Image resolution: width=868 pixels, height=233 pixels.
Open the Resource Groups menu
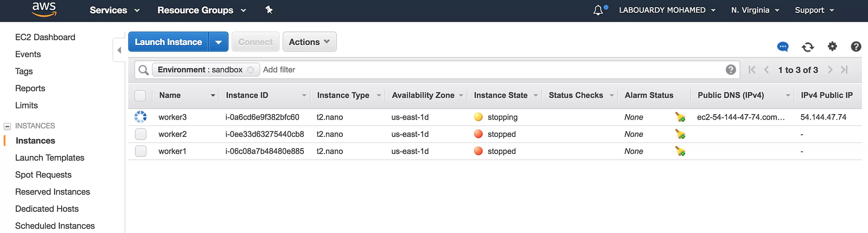pos(201,10)
